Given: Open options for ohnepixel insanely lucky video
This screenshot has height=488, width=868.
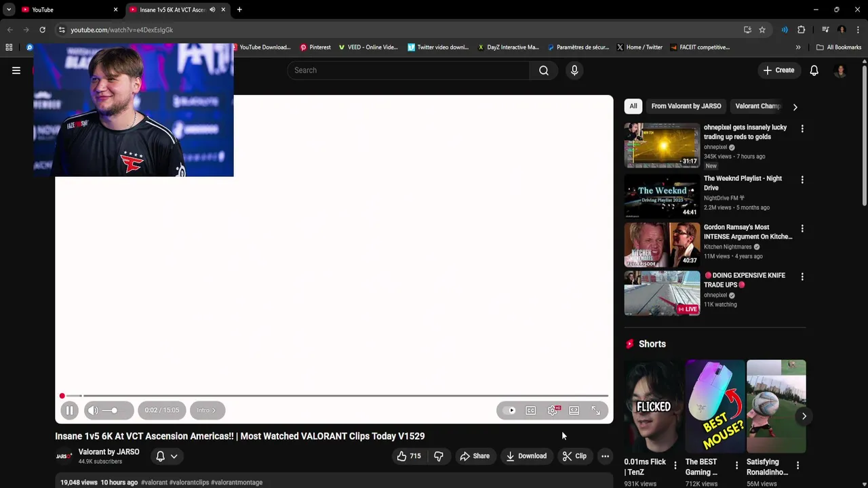Looking at the screenshot, I should (802, 129).
